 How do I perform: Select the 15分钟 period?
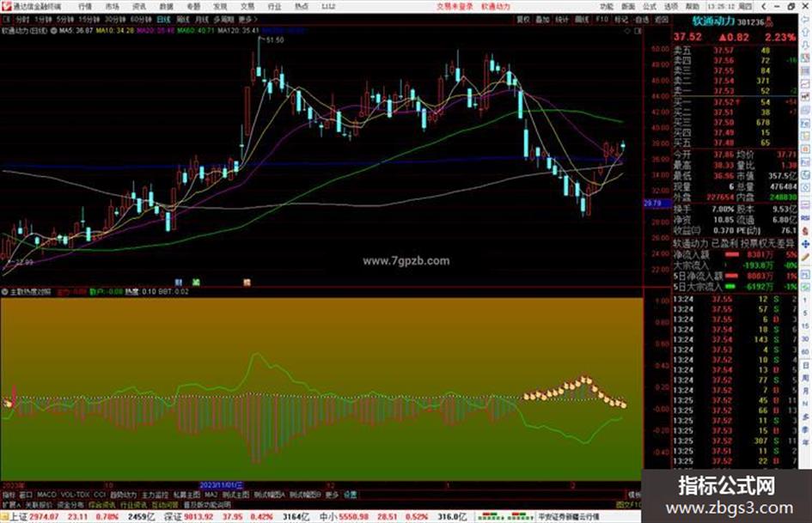click(89, 19)
